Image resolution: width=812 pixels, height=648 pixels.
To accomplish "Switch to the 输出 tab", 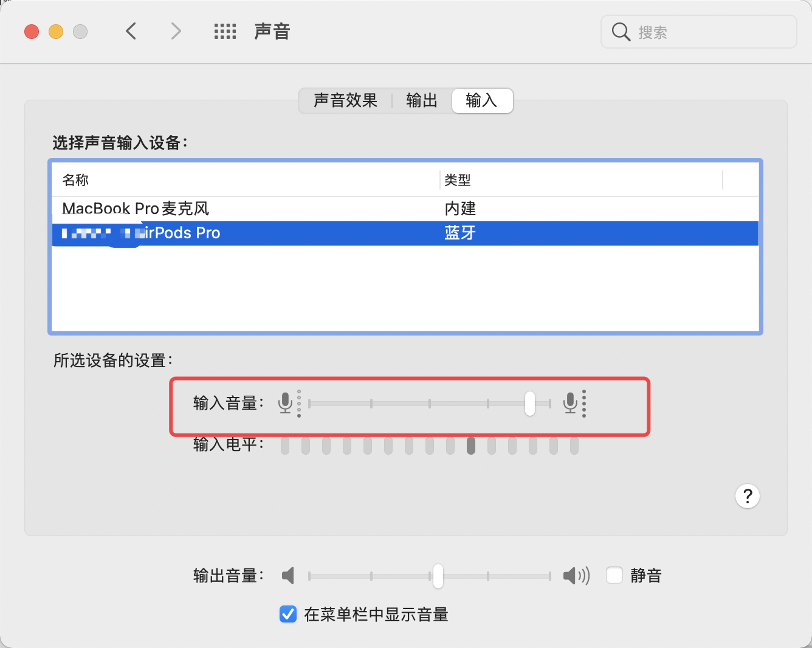I will [422, 100].
